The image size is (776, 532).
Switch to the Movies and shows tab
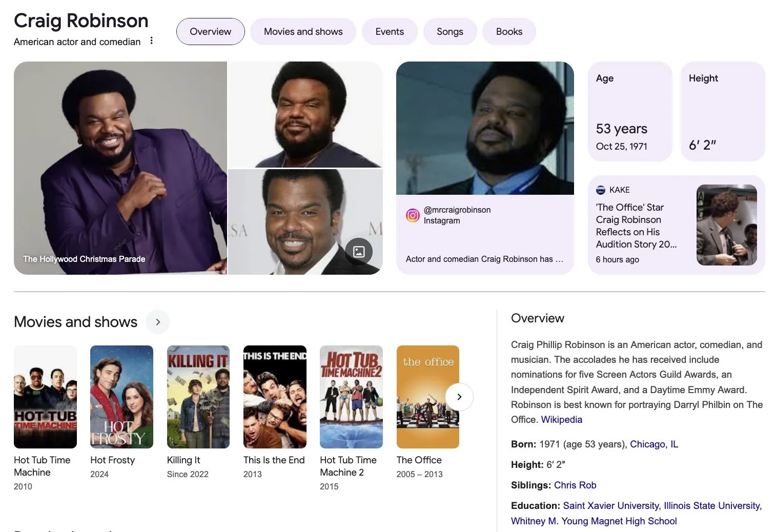pyautogui.click(x=303, y=31)
